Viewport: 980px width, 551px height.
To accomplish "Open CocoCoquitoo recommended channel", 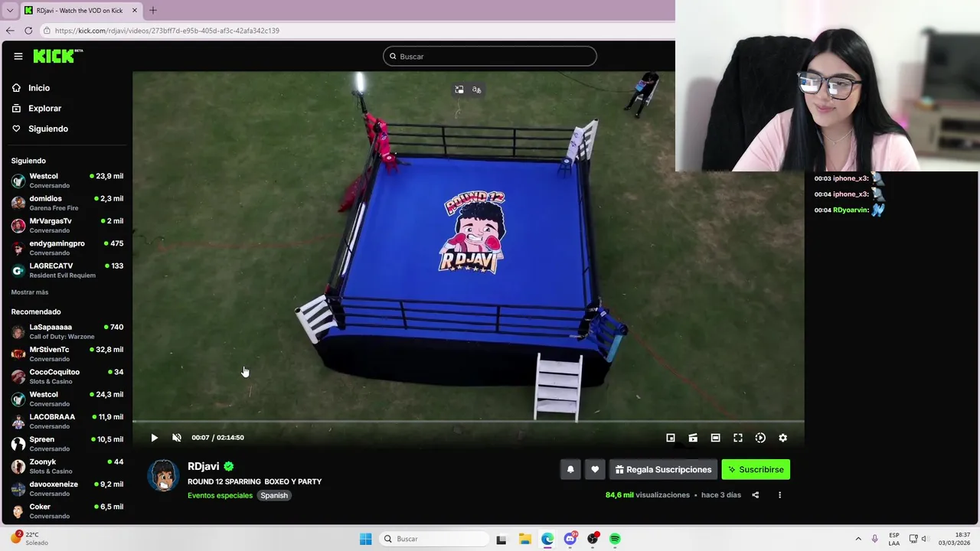I will pos(67,376).
